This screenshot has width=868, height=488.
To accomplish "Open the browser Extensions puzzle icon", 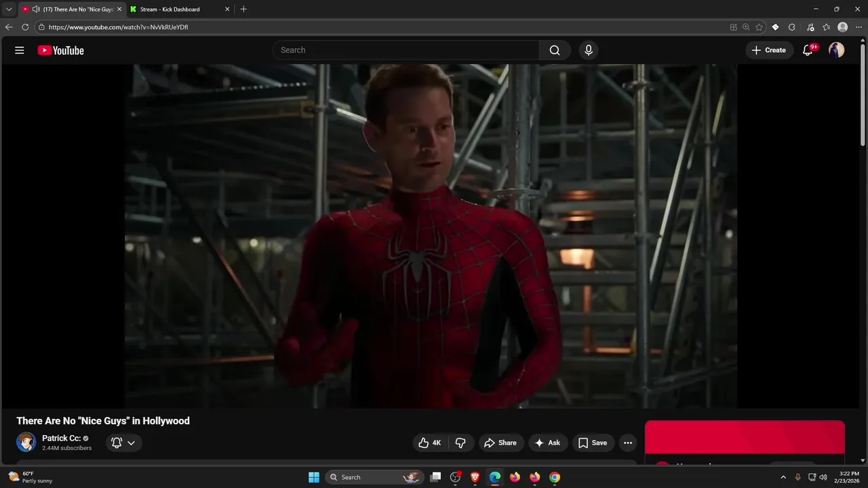I will click(792, 27).
